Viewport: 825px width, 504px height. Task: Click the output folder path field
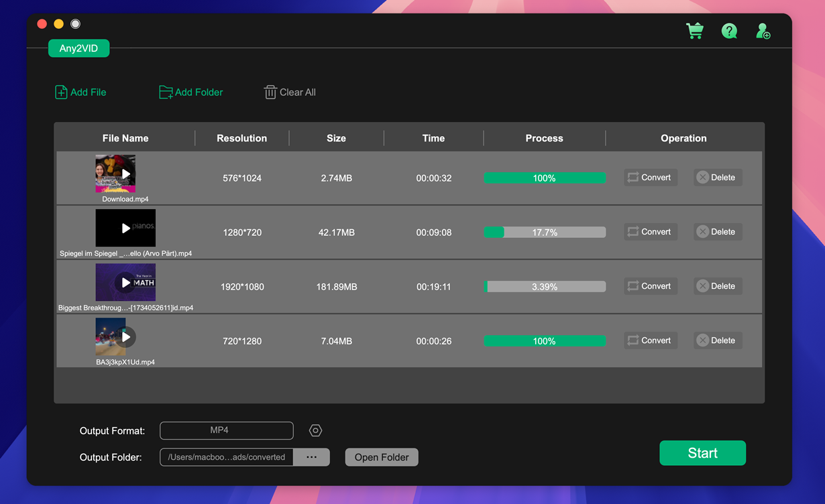coord(227,457)
